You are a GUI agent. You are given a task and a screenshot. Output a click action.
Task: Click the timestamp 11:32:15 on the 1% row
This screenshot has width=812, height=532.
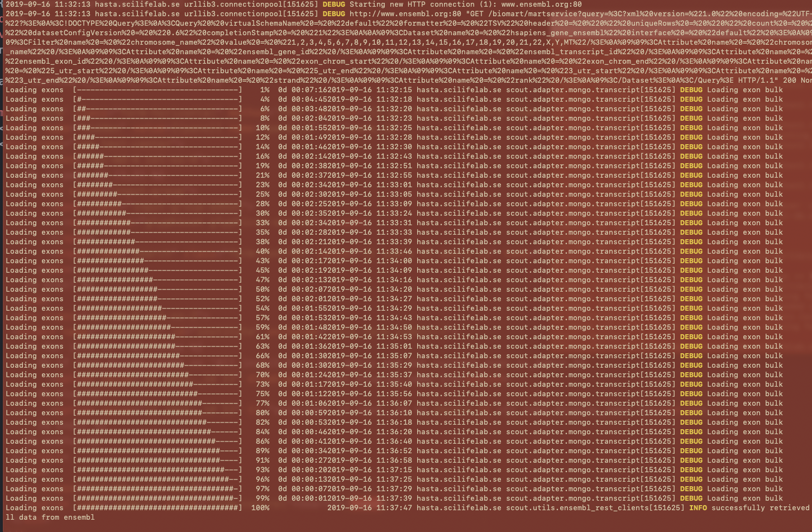tap(394, 90)
